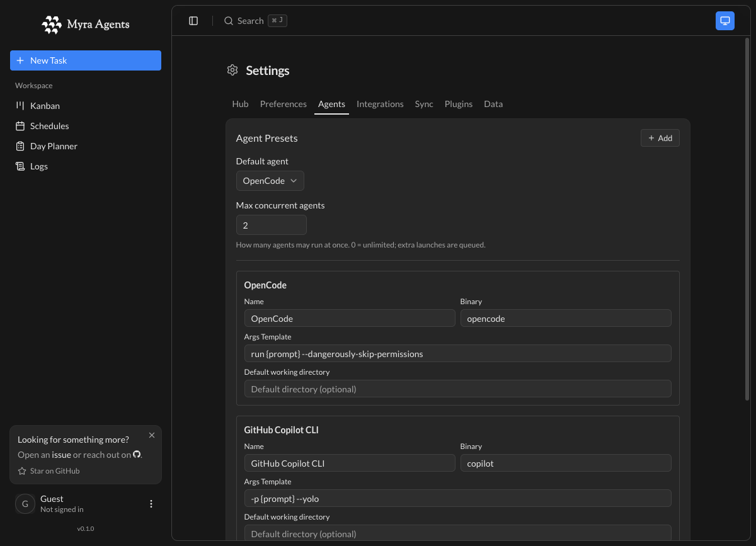The image size is (756, 546).
Task: Click the Search box in top bar
Action: [x=255, y=21]
